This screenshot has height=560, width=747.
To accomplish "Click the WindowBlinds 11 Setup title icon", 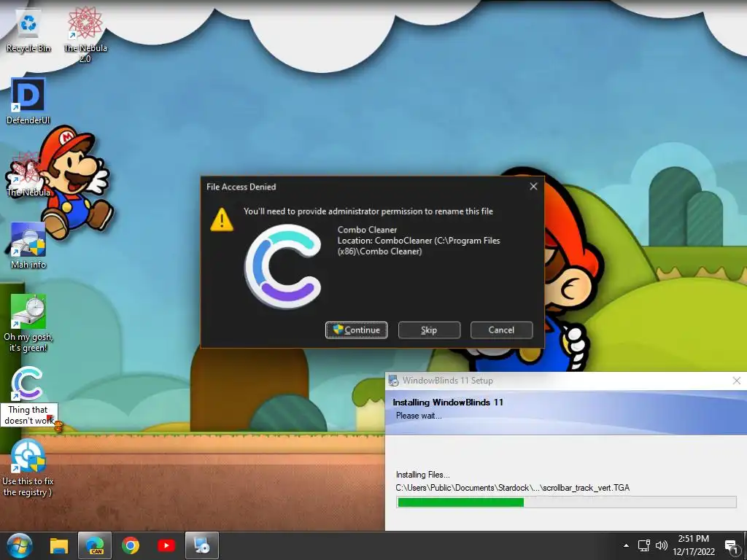I will pos(393,381).
